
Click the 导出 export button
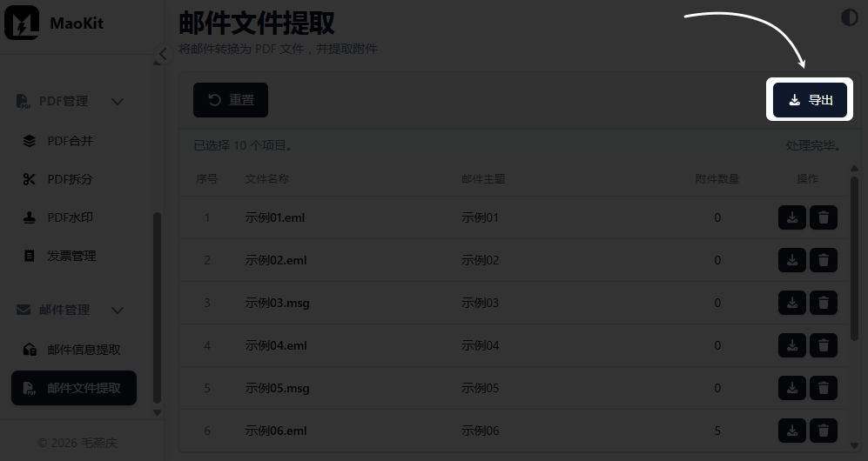point(811,100)
